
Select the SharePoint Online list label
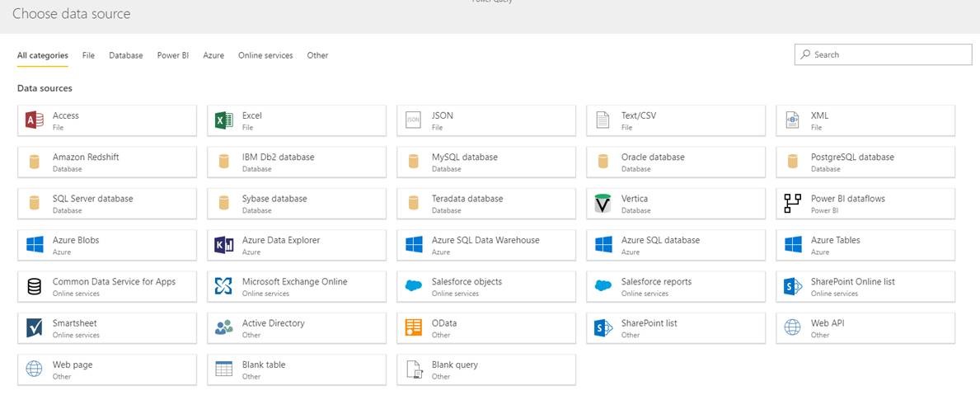[x=852, y=281]
